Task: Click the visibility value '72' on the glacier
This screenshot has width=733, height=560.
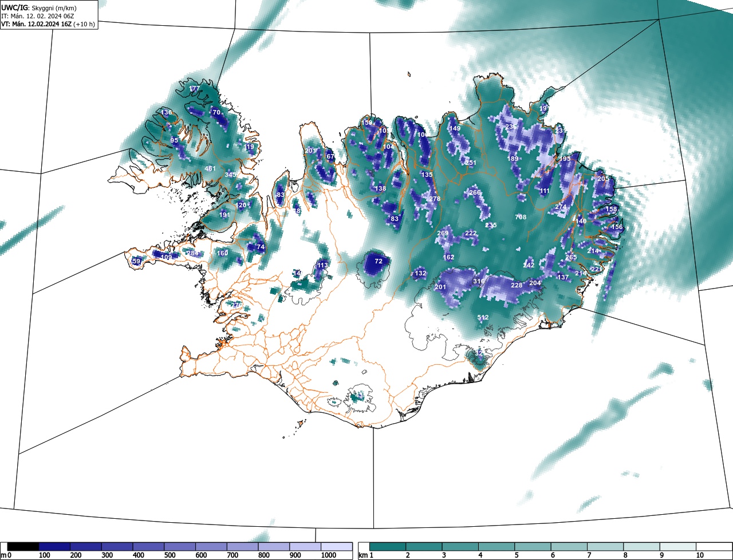Action: coord(378,261)
